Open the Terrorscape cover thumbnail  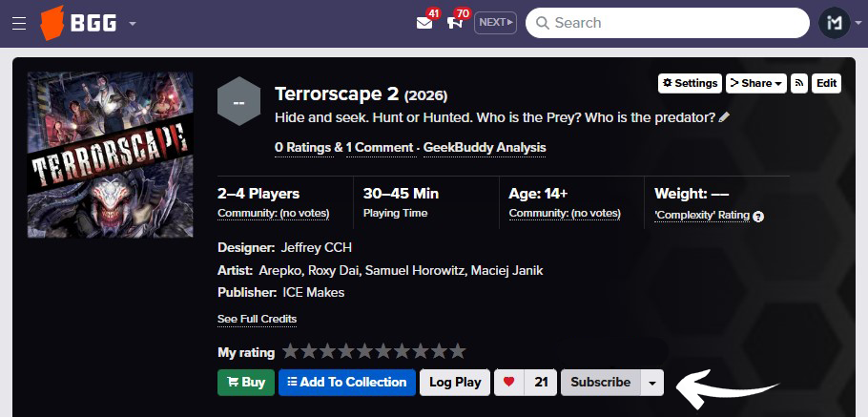click(x=111, y=155)
